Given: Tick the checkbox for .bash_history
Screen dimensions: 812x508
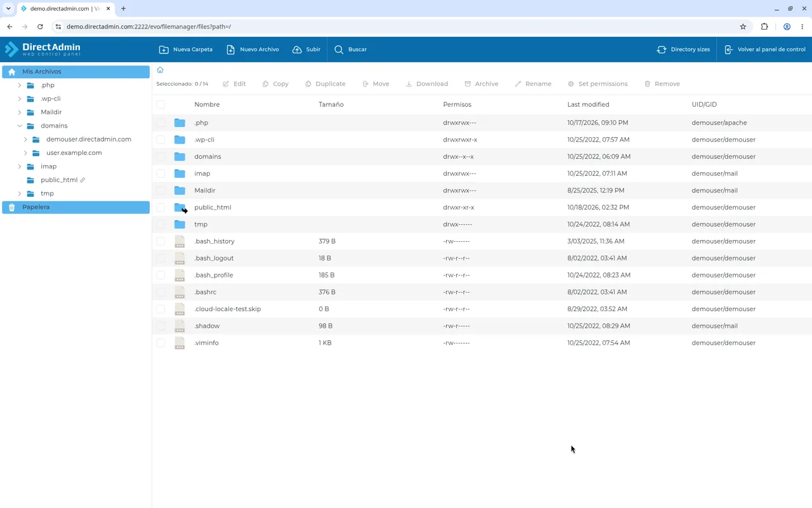Looking at the screenshot, I should pos(160,241).
